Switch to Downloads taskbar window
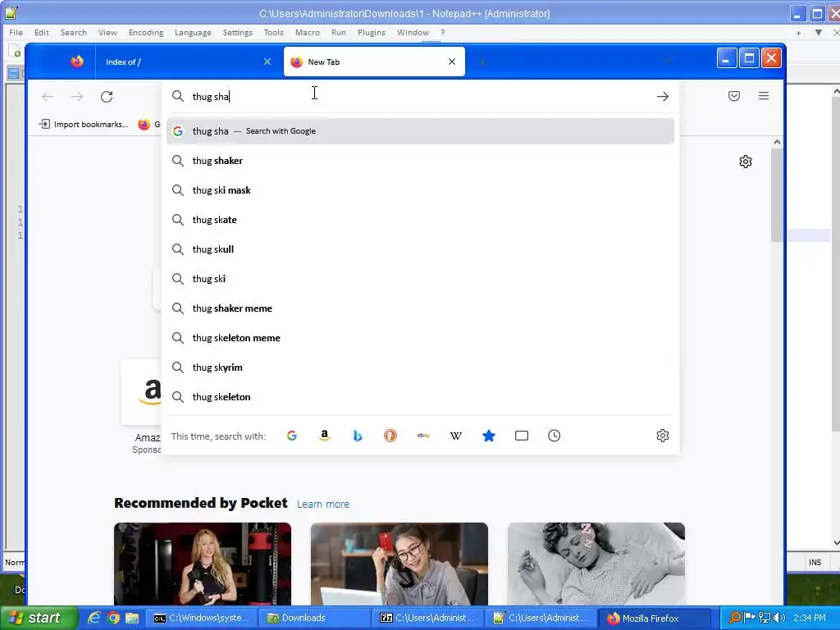The width and height of the screenshot is (840, 630). coord(314,618)
